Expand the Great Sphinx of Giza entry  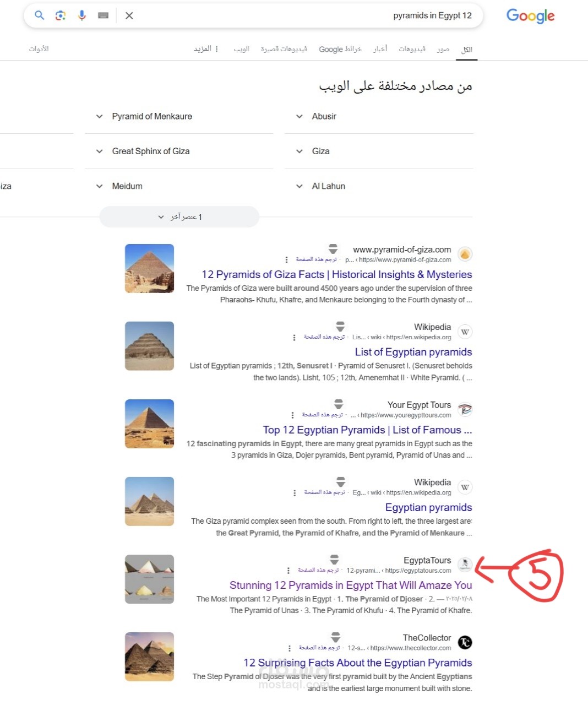tap(179, 151)
